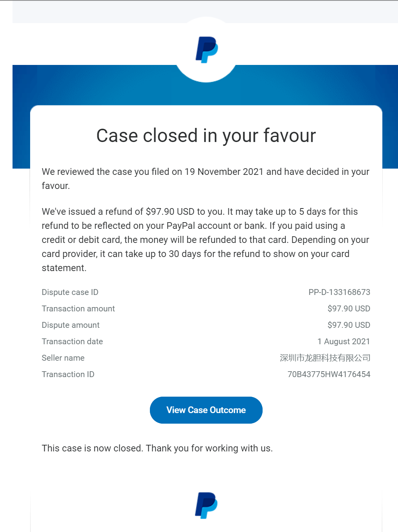Image resolution: width=398 pixels, height=532 pixels.
Task: Select dispute case ID PP-D-133168673
Action: [339, 292]
